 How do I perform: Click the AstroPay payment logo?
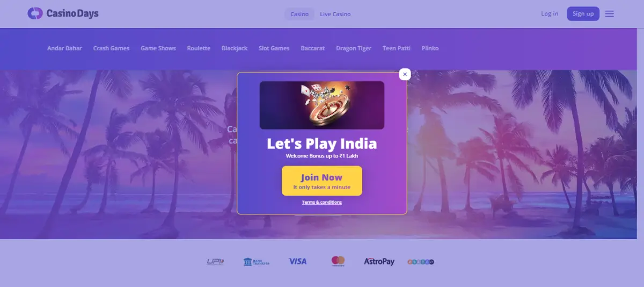point(379,262)
